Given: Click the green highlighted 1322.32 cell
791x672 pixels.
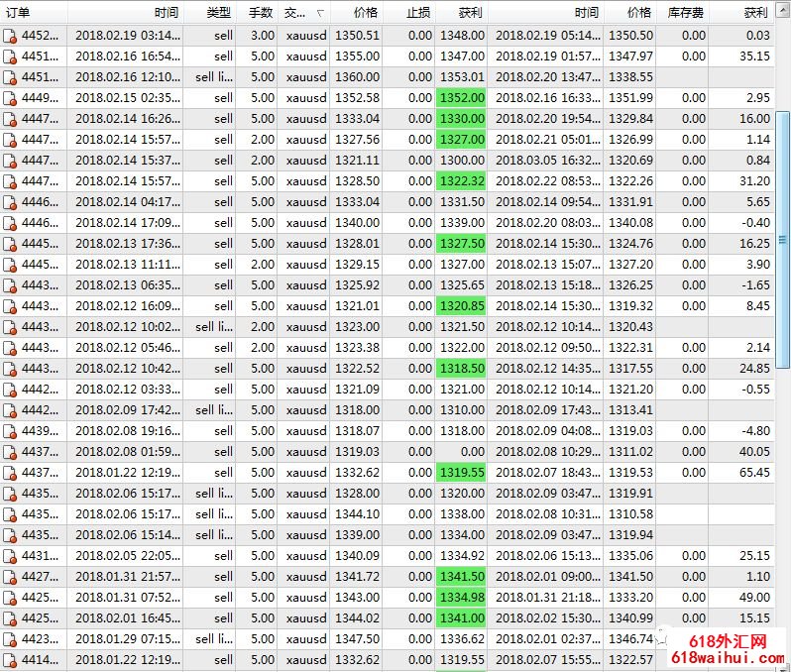Looking at the screenshot, I should (x=461, y=181).
